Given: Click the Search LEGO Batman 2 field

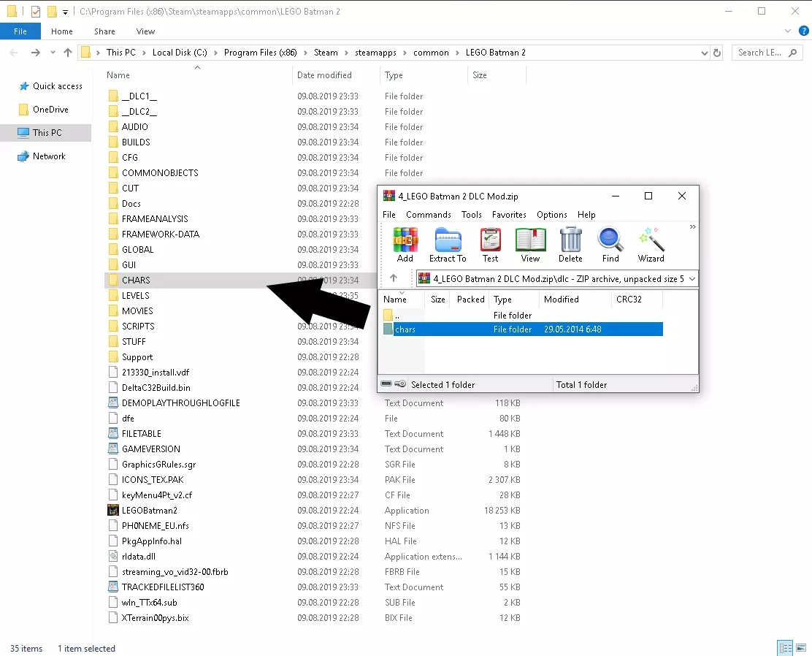Looking at the screenshot, I should click(767, 53).
